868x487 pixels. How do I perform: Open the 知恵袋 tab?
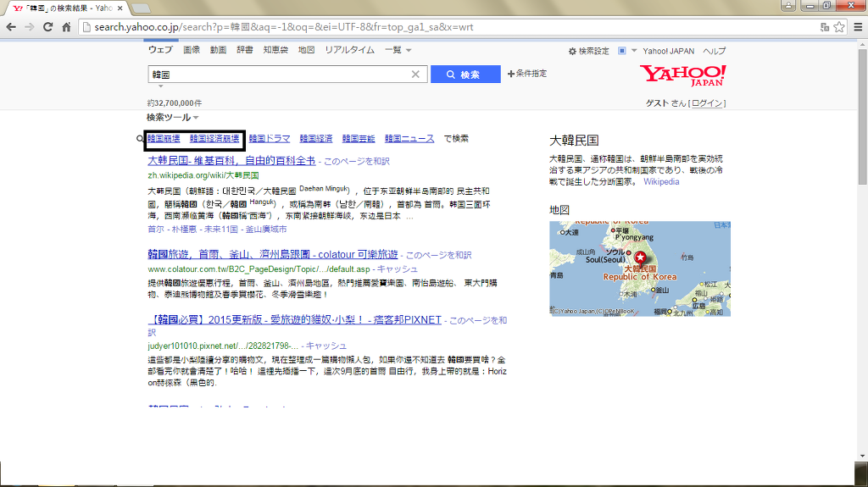point(275,50)
